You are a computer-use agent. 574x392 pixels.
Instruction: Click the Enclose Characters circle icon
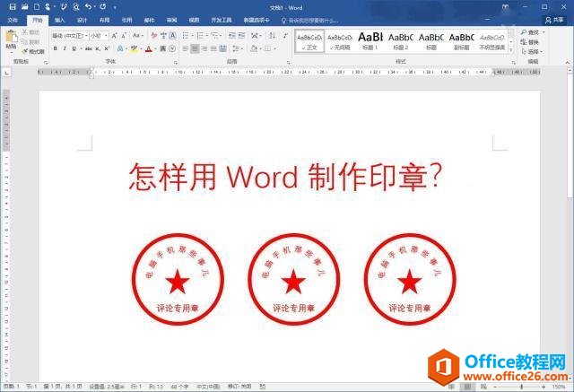point(172,48)
